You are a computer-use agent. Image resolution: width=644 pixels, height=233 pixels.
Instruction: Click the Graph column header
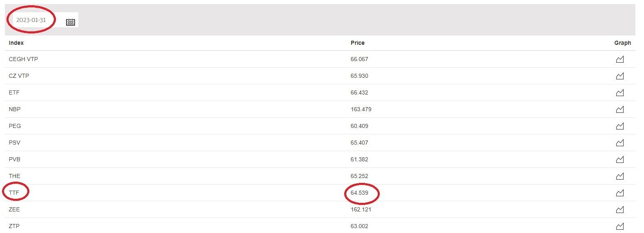click(623, 43)
